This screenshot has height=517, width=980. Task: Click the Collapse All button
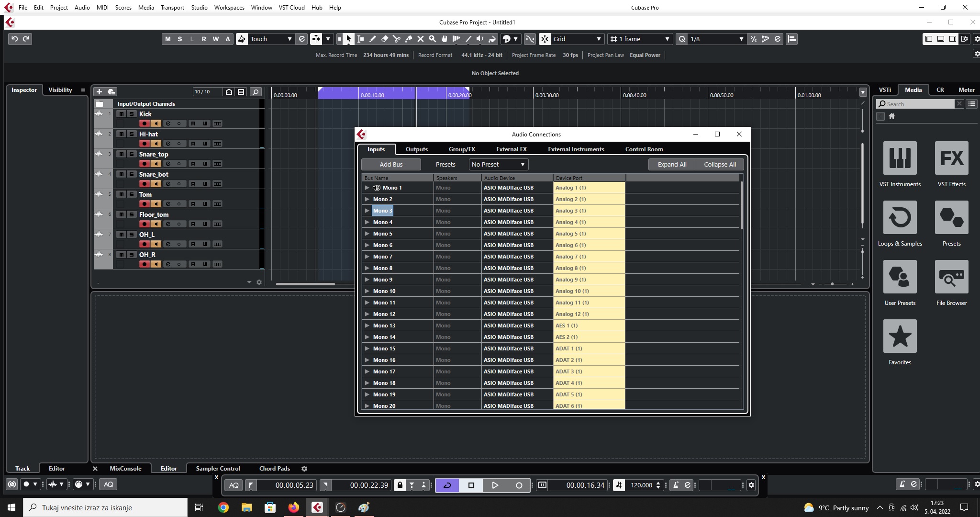coord(720,164)
